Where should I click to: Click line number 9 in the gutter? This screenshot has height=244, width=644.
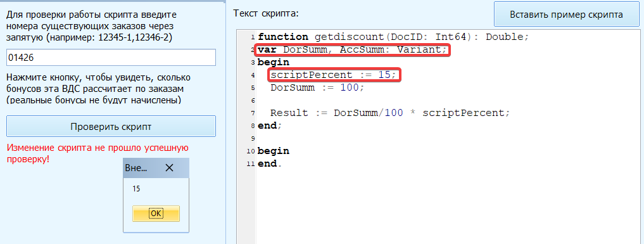253,138
